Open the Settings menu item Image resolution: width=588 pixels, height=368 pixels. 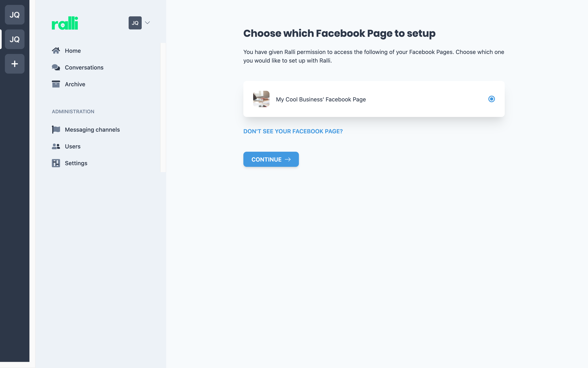point(69,163)
